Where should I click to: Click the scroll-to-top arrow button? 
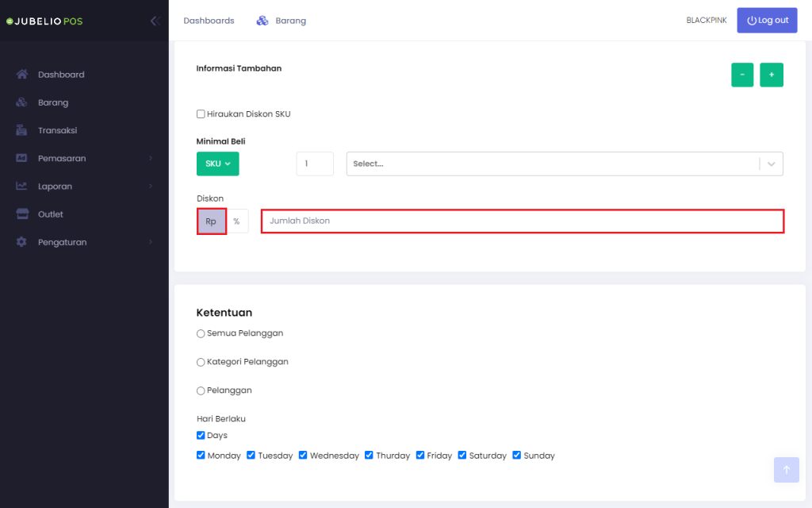pyautogui.click(x=786, y=470)
